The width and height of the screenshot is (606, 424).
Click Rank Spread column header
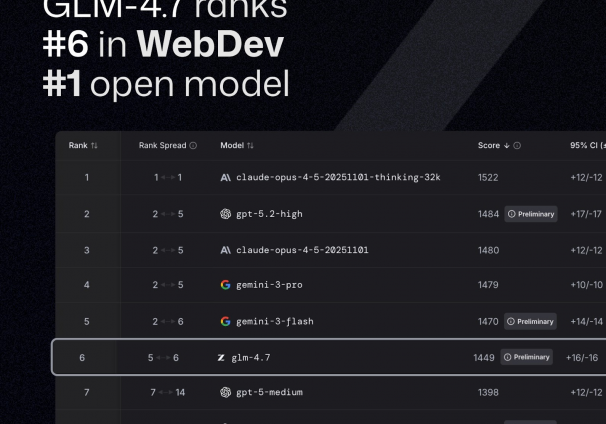[162, 146]
